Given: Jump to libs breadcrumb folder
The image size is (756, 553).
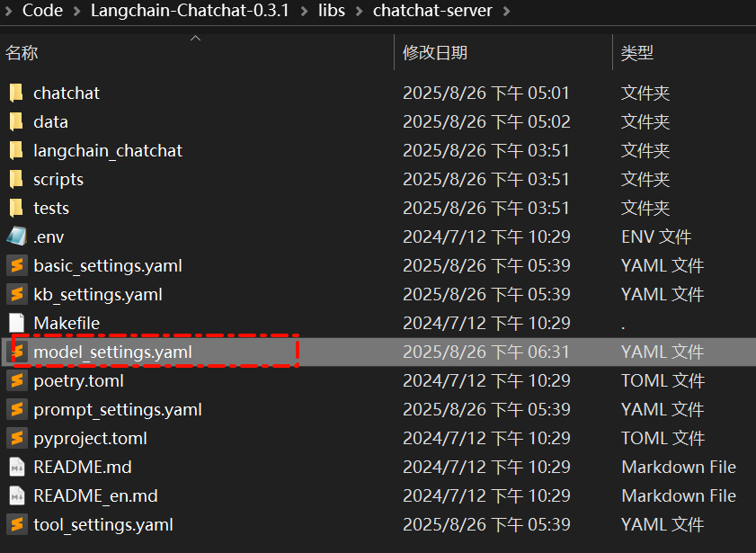Looking at the screenshot, I should click(x=332, y=11).
